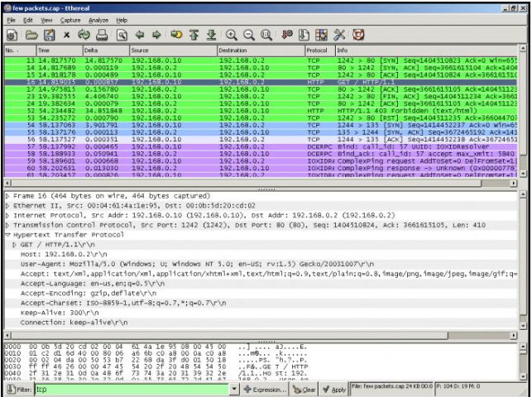Click the Clear filter button
532x397 pixels.
[x=304, y=390]
